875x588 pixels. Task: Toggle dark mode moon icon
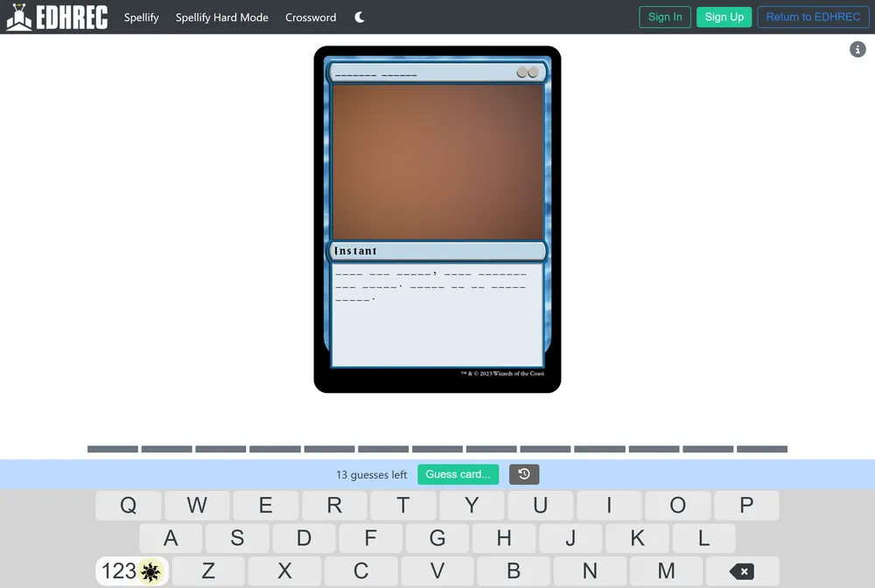click(360, 17)
